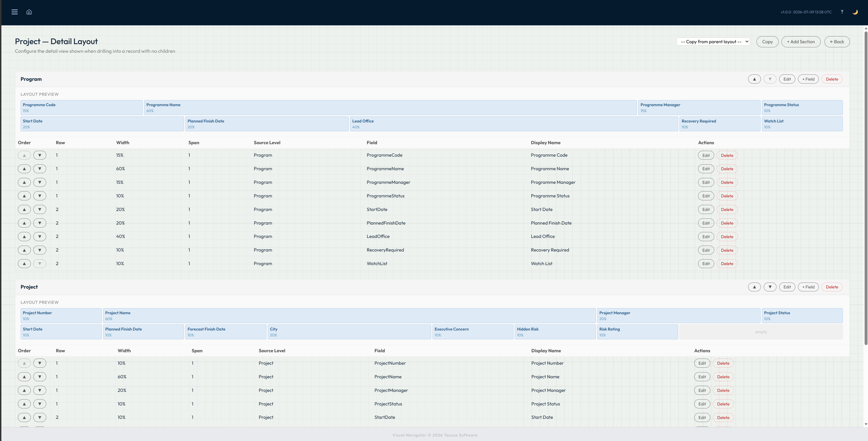Move PlannedFinishDate field up

point(24,223)
